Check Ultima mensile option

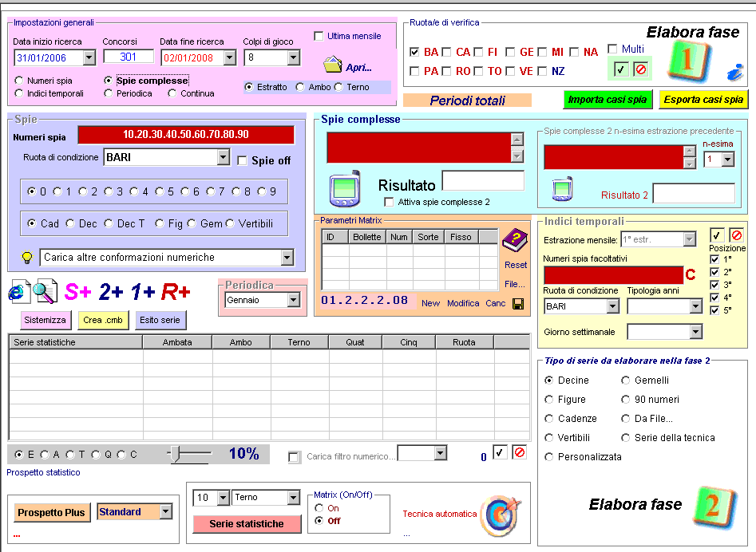(319, 36)
